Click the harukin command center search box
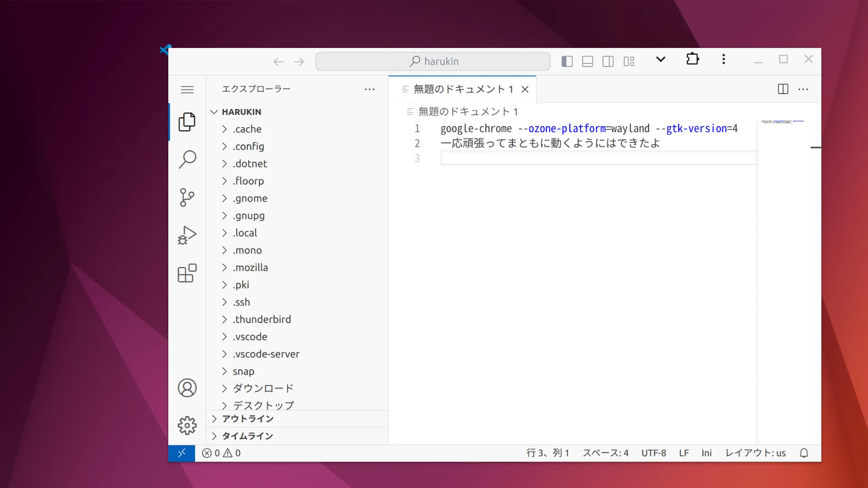868x488 pixels. (433, 62)
